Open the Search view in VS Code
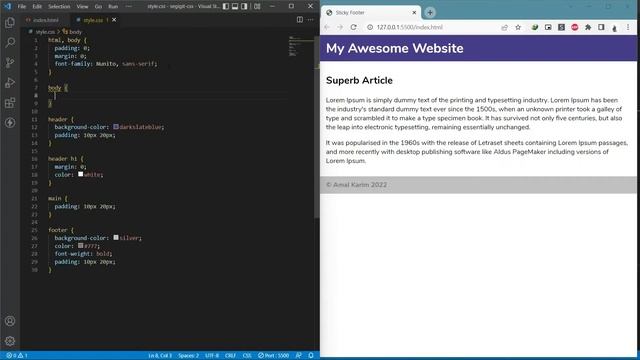 (x=10, y=42)
